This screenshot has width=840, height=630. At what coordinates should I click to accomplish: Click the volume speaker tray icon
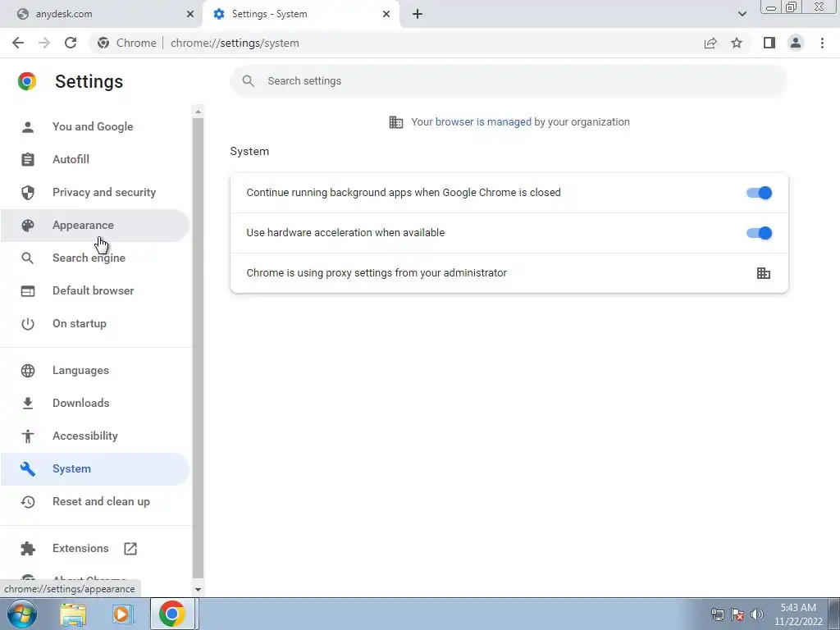(756, 614)
